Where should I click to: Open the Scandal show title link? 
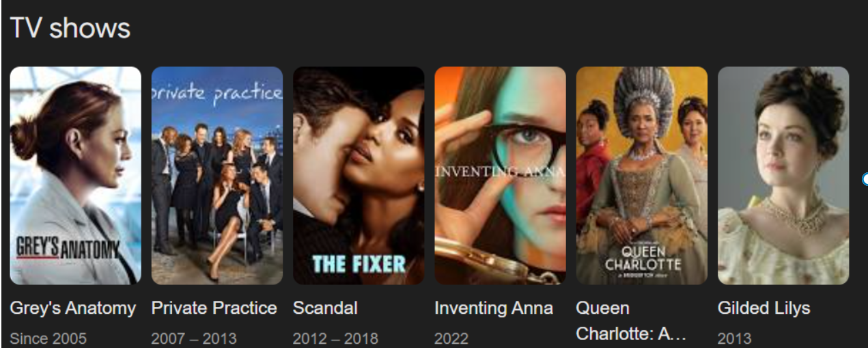coord(325,308)
